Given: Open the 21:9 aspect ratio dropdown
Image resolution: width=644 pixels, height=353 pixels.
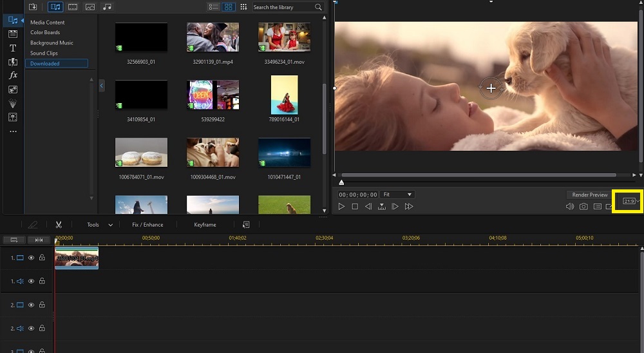Looking at the screenshot, I should click(631, 201).
